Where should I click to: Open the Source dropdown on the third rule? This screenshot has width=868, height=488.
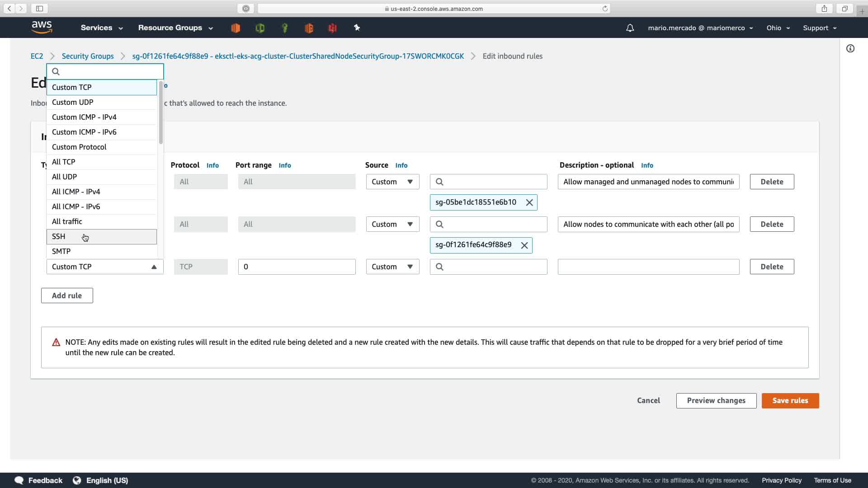pos(392,267)
